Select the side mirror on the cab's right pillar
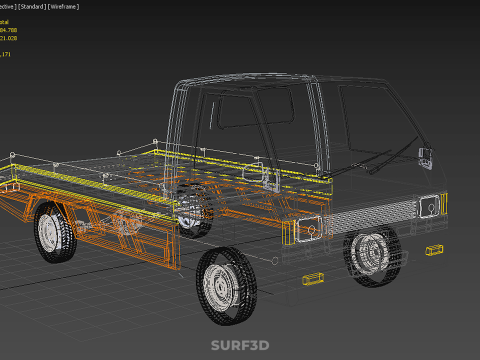 (425, 158)
